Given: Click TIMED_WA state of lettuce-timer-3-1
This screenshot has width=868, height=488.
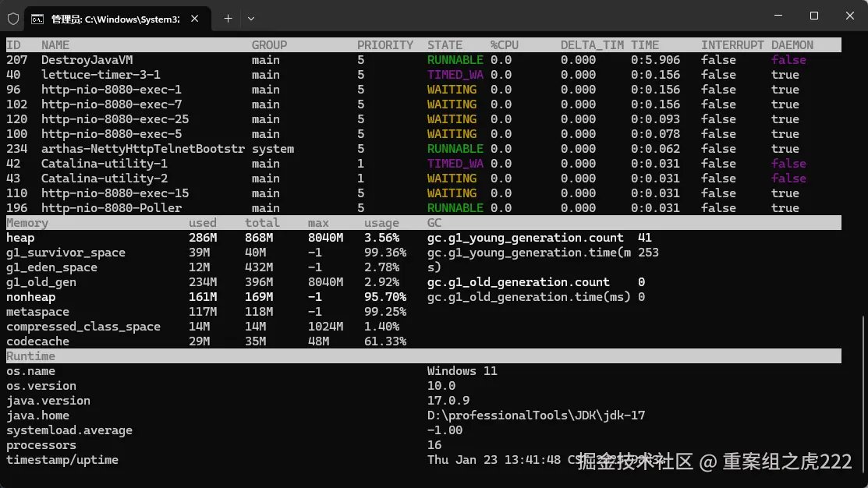Looking at the screenshot, I should pyautogui.click(x=455, y=75).
